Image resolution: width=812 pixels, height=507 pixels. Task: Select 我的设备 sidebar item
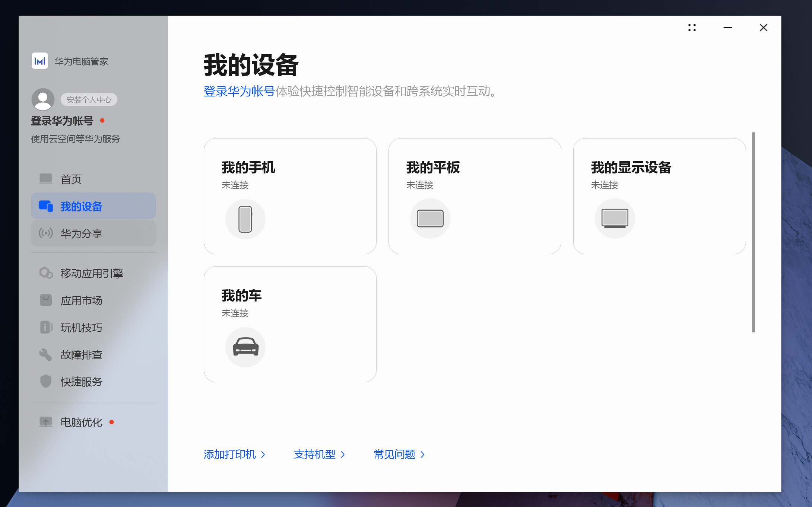93,206
